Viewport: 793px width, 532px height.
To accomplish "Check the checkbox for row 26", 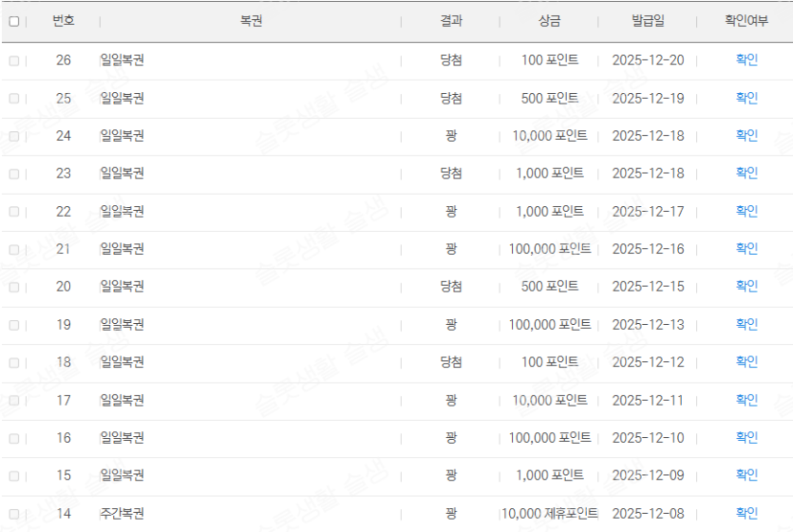I will coord(14,61).
